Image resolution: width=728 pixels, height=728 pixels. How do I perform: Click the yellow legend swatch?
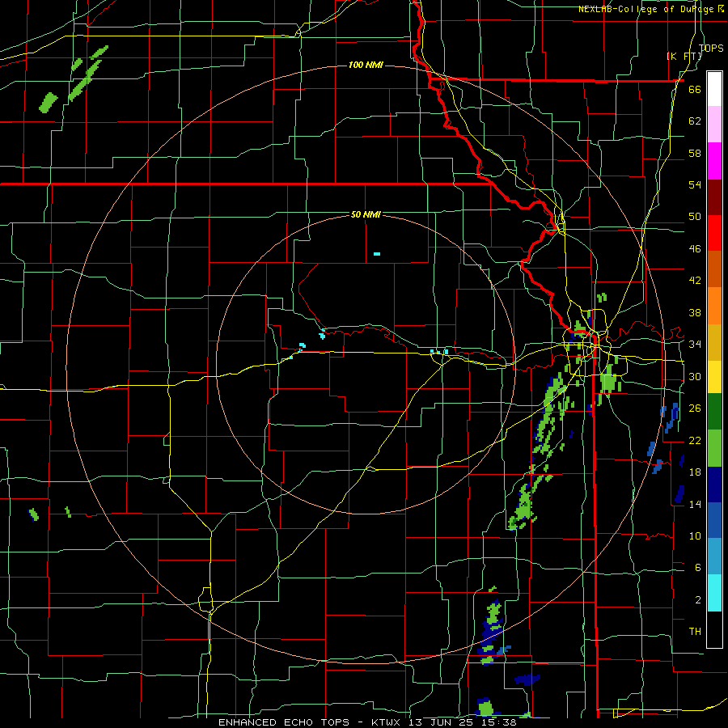pos(714,376)
